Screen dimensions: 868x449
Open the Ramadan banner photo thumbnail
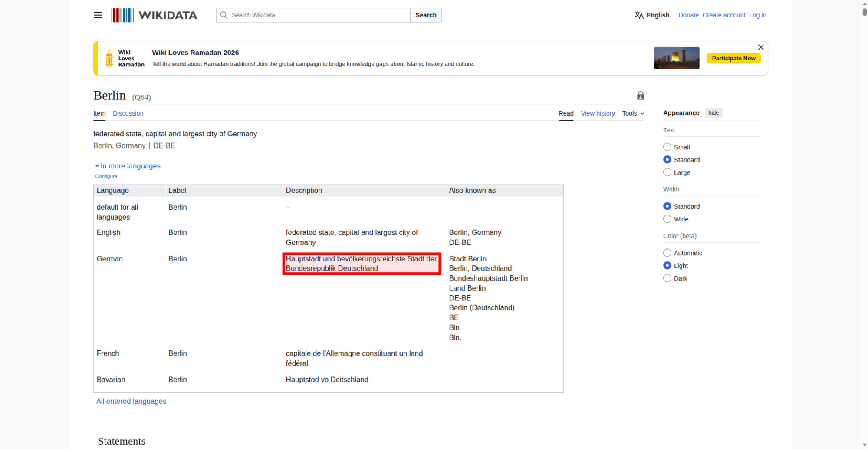[x=676, y=58]
